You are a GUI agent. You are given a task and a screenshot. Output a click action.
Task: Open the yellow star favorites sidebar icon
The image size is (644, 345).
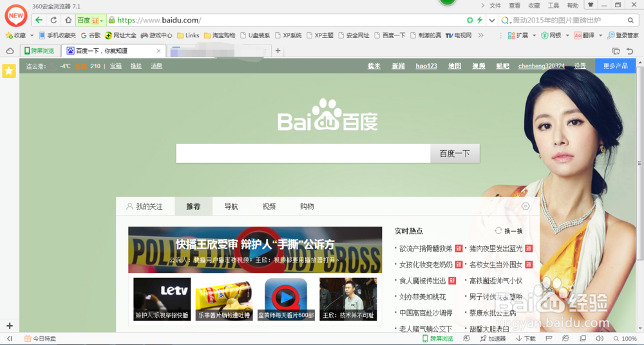(9, 71)
